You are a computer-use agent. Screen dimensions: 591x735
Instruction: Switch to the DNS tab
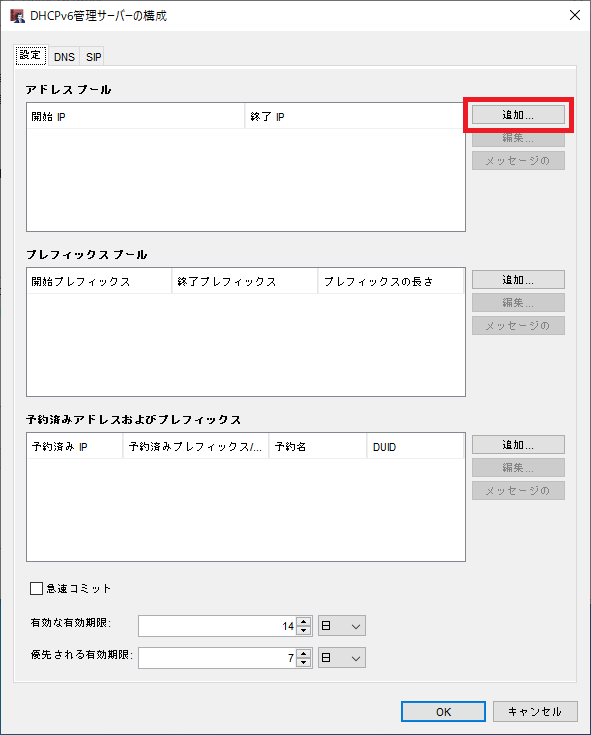[64, 57]
